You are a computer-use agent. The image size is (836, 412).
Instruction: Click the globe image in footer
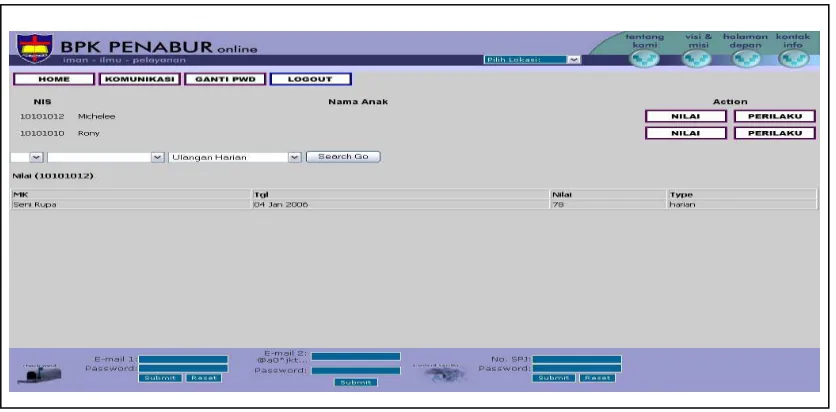[444, 374]
